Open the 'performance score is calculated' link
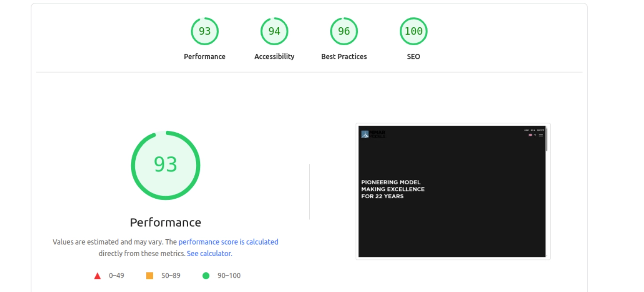The width and height of the screenshot is (644, 292). pos(228,242)
